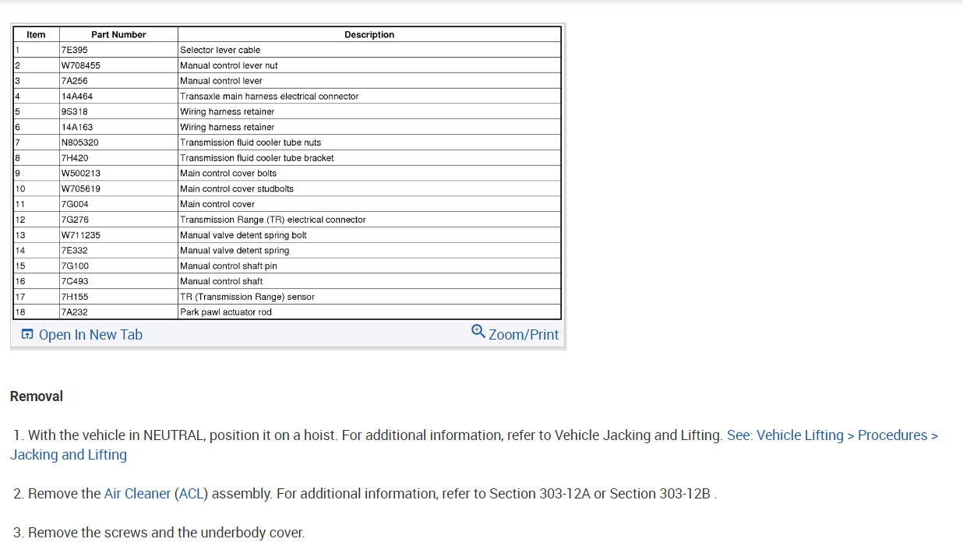963x560 pixels.
Task: Click the ACL abbreviation link
Action: point(191,494)
